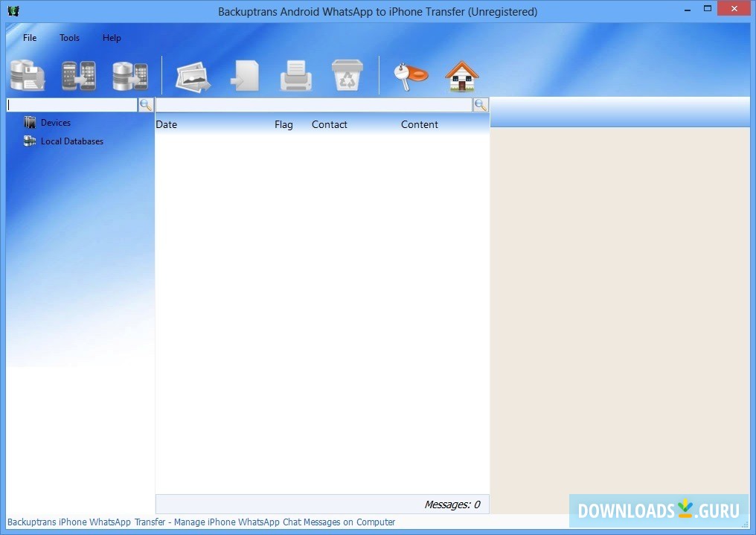
Task: Click the magnifier next to left search box
Action: [146, 105]
